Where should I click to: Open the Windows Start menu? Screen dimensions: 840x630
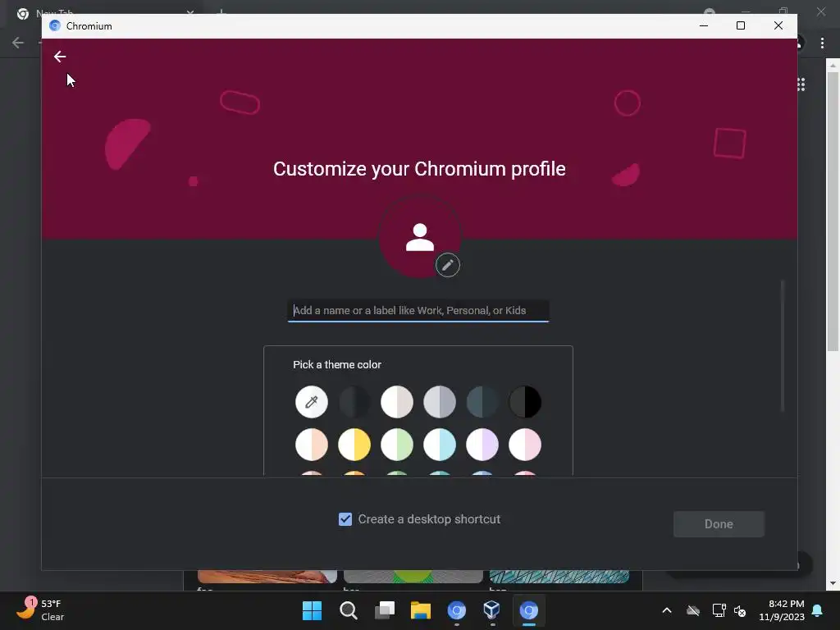click(x=312, y=610)
